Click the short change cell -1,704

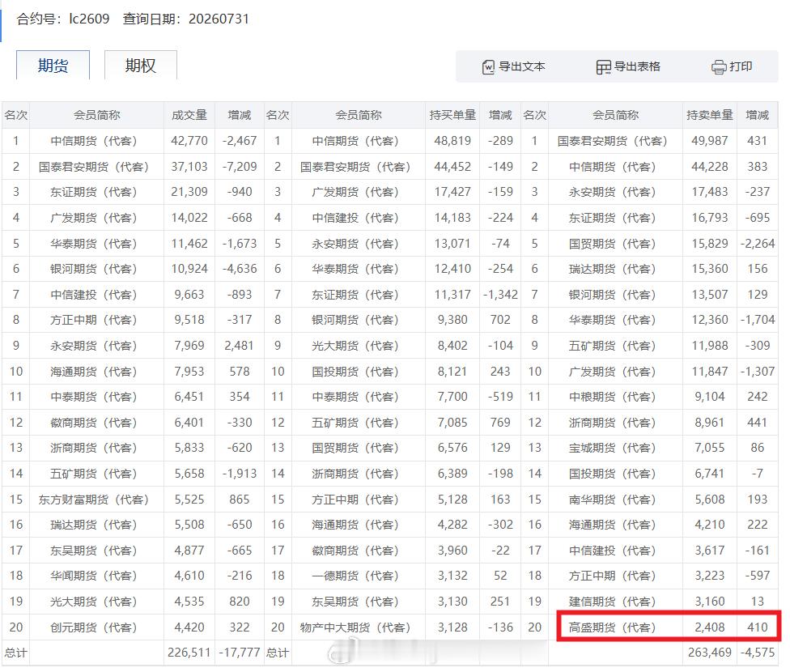[758, 320]
